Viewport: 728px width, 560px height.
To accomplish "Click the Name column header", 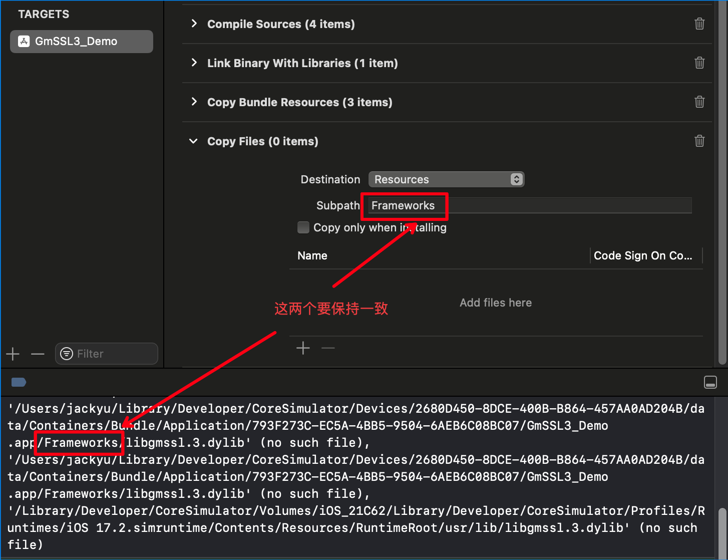I will pyautogui.click(x=312, y=255).
